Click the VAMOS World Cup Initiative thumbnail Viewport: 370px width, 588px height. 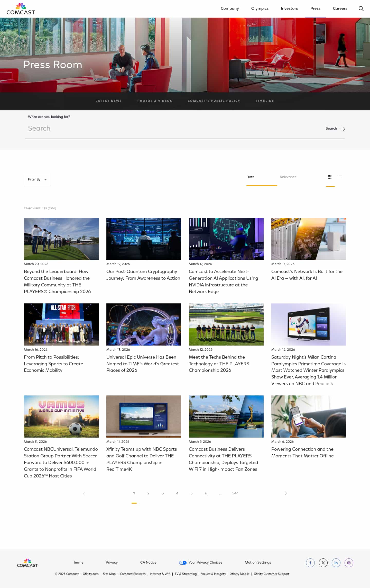[61, 416]
